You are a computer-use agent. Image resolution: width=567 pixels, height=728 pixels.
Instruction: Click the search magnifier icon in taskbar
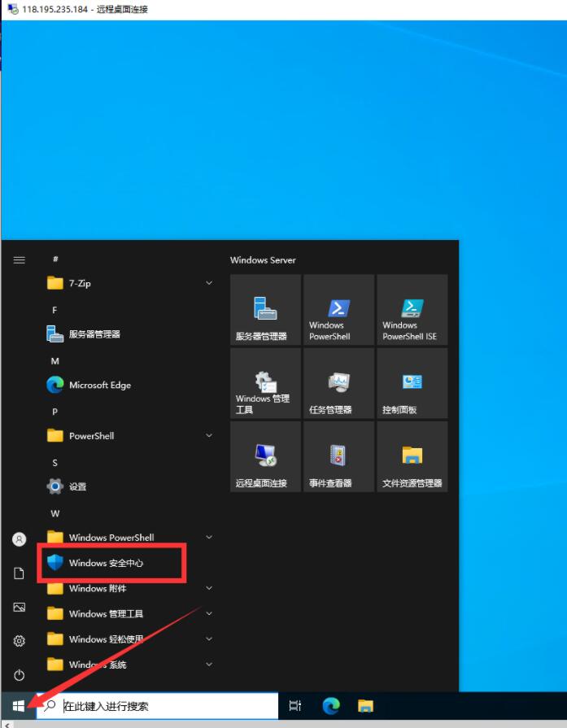[50, 706]
